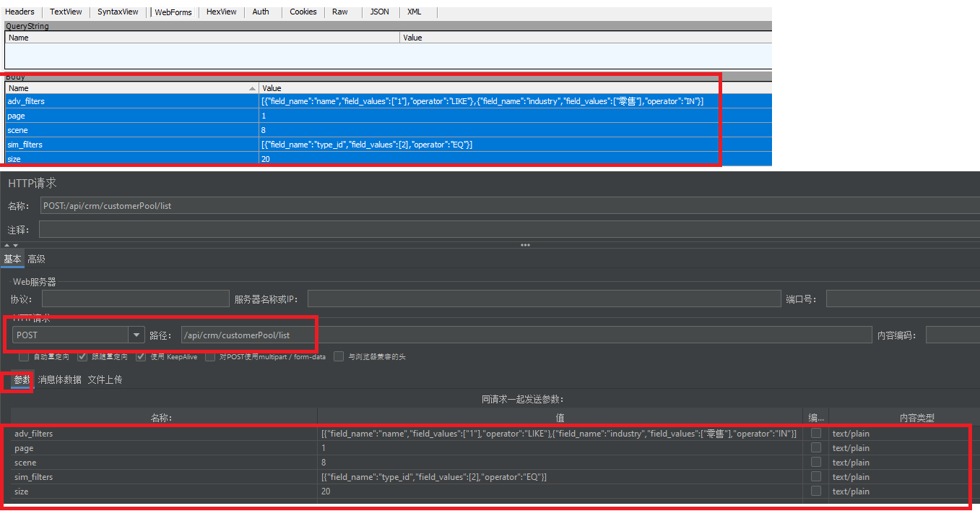980x511 pixels.
Task: Open the 消息体数据 tab
Action: tap(60, 379)
